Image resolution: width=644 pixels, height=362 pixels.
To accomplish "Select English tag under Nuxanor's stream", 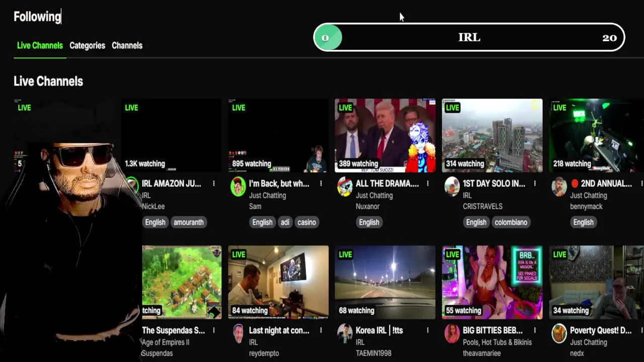I will (x=369, y=222).
